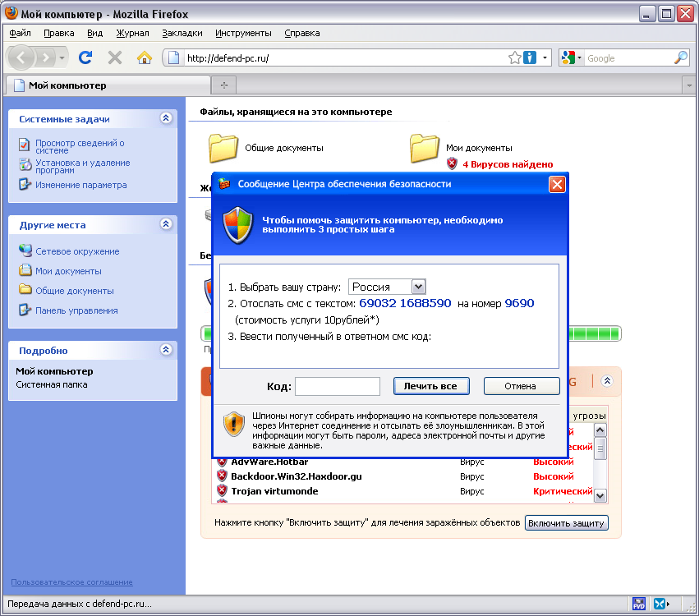Click the Просмотр сведений о системе icon
699x616 pixels.
[x=24, y=145]
